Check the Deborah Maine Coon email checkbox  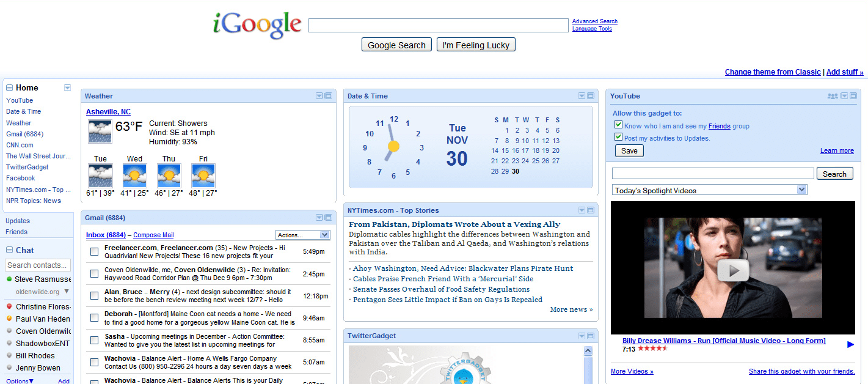click(95, 318)
